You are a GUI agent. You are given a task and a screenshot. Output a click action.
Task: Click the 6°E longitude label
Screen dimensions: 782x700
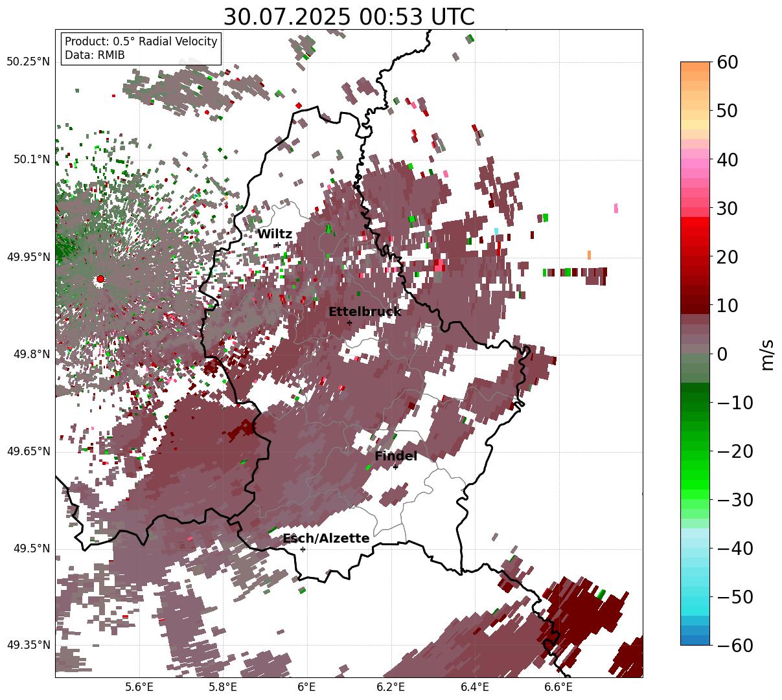click(306, 687)
